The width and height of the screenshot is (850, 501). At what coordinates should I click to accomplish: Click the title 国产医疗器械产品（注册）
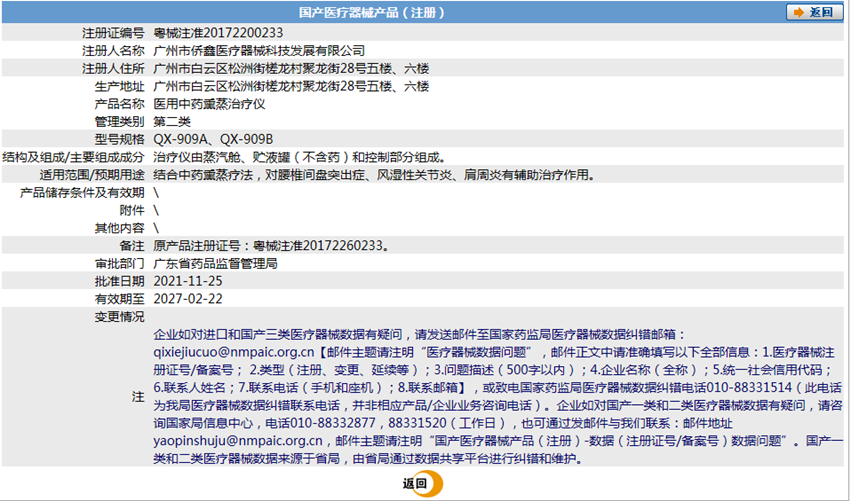(372, 12)
